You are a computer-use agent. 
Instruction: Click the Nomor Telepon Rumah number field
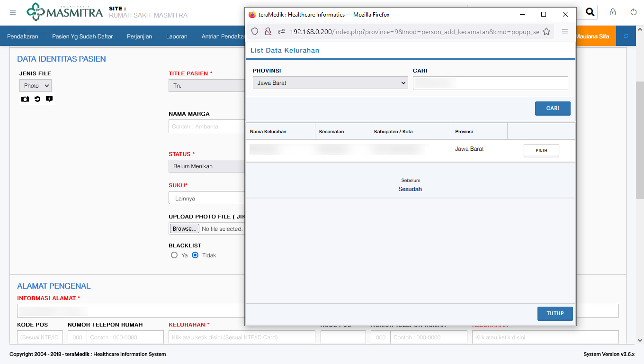click(x=125, y=337)
